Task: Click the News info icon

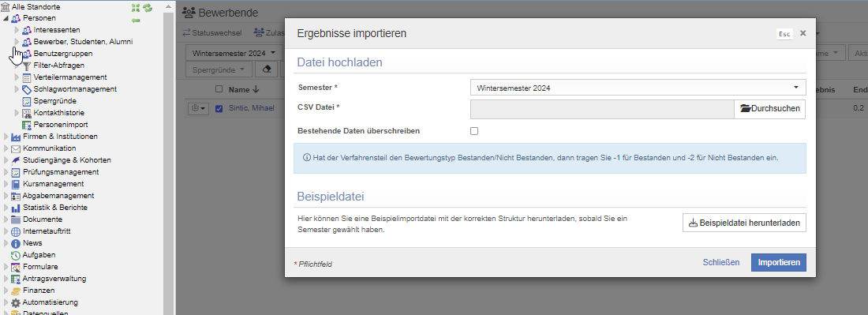Action: 16,243
